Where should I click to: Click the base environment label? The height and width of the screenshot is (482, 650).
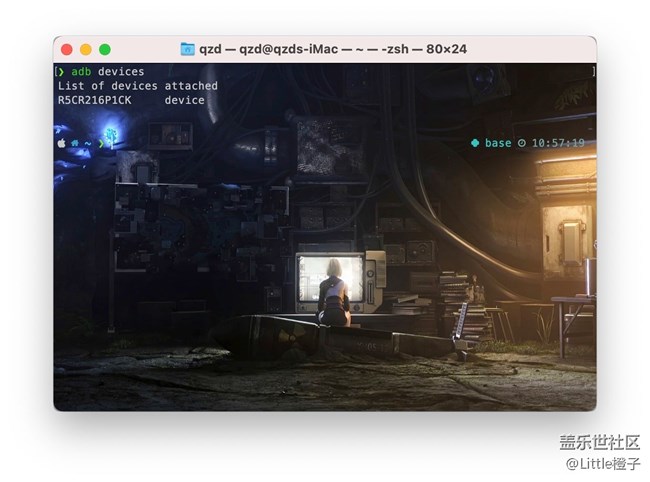497,143
